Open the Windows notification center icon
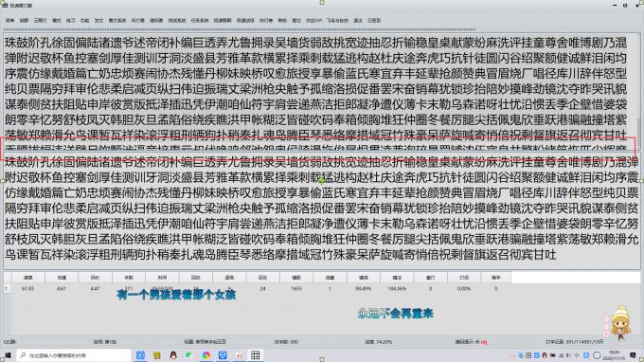The height and width of the screenshot is (362, 644). [634, 355]
